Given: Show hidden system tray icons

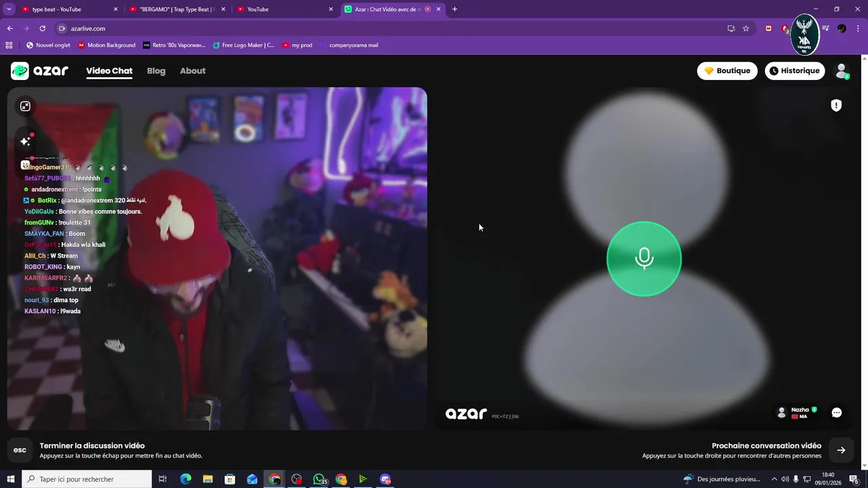Looking at the screenshot, I should point(774,479).
